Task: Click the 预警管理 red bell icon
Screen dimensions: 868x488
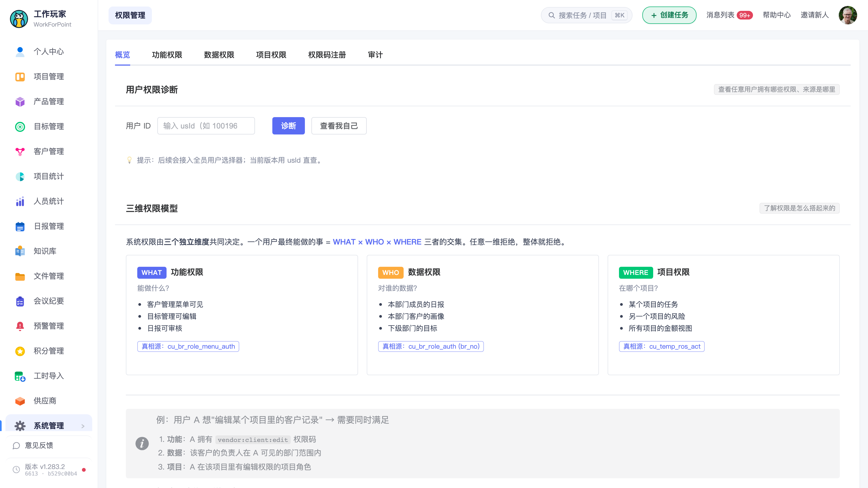Action: [20, 326]
